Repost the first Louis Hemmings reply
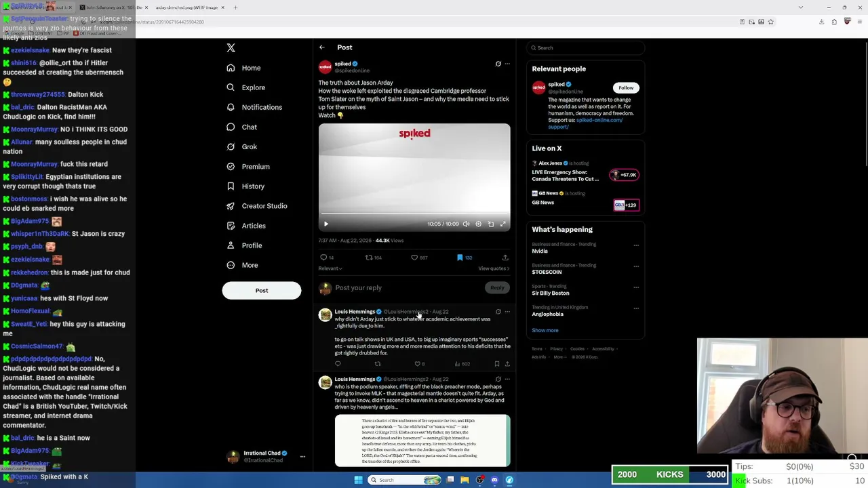 coord(378,364)
